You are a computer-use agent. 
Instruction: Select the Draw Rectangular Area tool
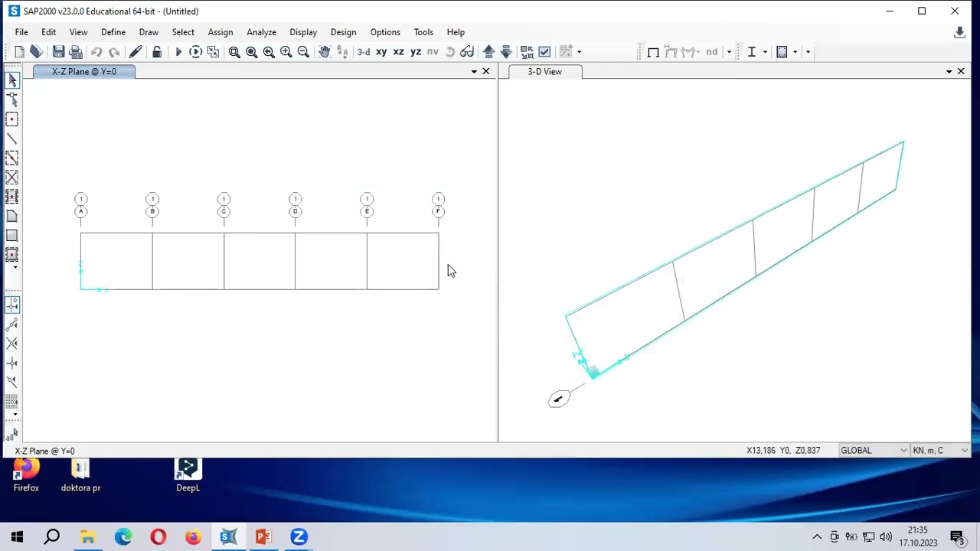pyautogui.click(x=12, y=236)
